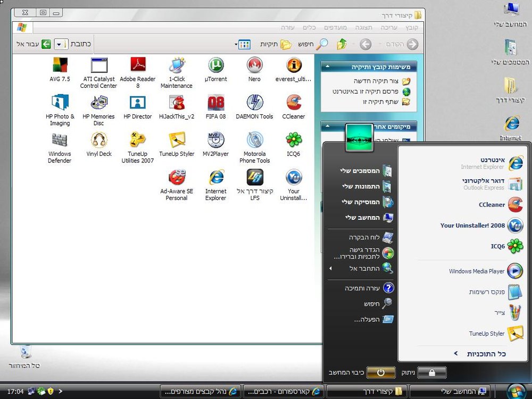This screenshot has height=399, width=532.
Task: Open the תצוגה menu
Action: pyautogui.click(x=364, y=28)
